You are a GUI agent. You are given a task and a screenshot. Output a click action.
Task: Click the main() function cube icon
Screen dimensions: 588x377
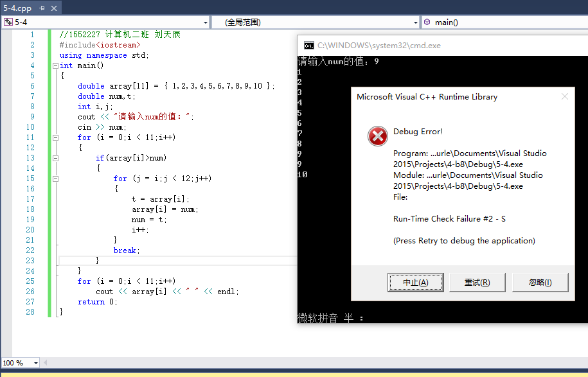point(427,22)
